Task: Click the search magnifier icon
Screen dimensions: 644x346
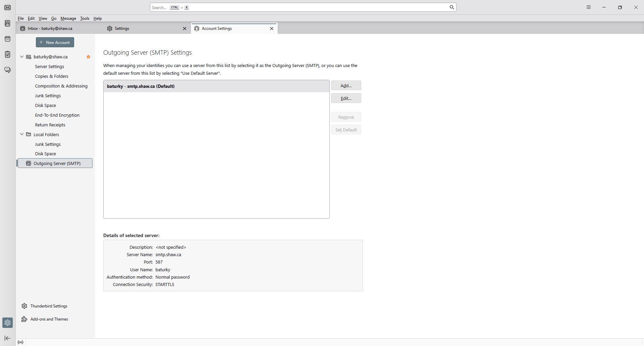Action: click(452, 7)
